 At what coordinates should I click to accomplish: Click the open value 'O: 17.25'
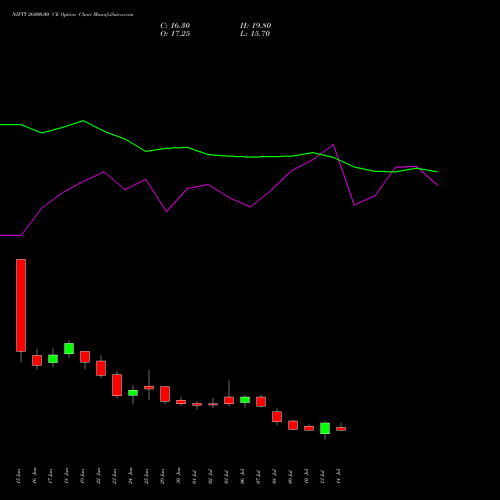click(x=175, y=34)
